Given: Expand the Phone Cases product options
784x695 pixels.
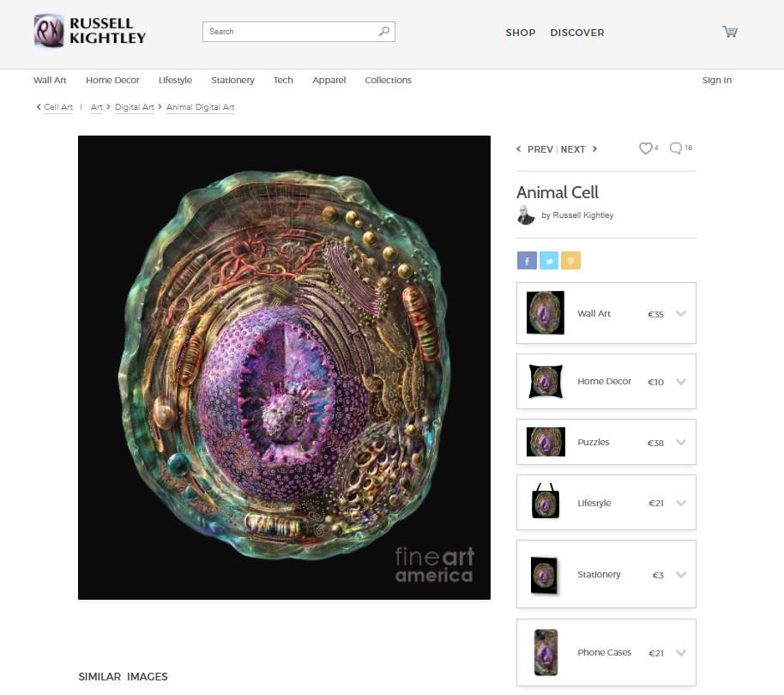Looking at the screenshot, I should pyautogui.click(x=681, y=652).
